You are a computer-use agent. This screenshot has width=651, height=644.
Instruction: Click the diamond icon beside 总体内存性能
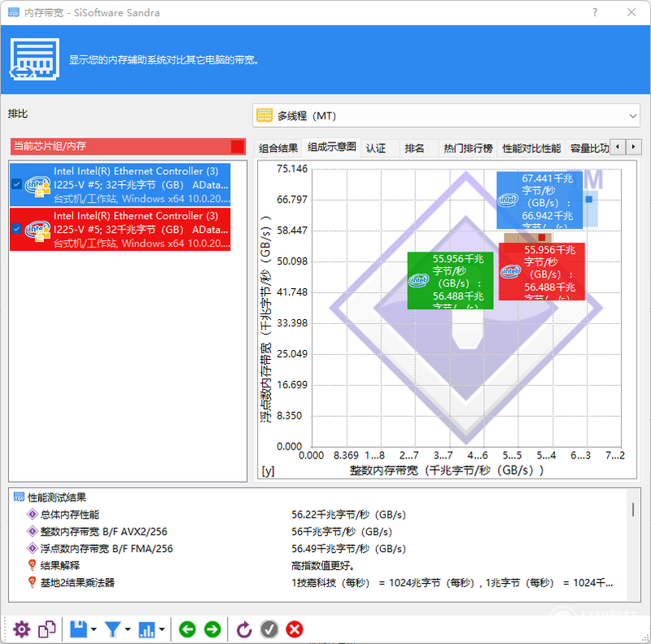coord(32,515)
